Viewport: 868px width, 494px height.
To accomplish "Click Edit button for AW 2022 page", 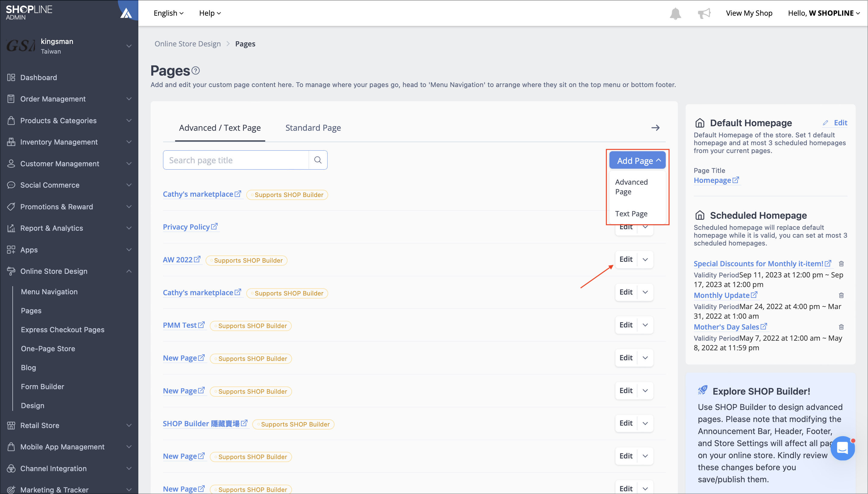I will [x=626, y=259].
